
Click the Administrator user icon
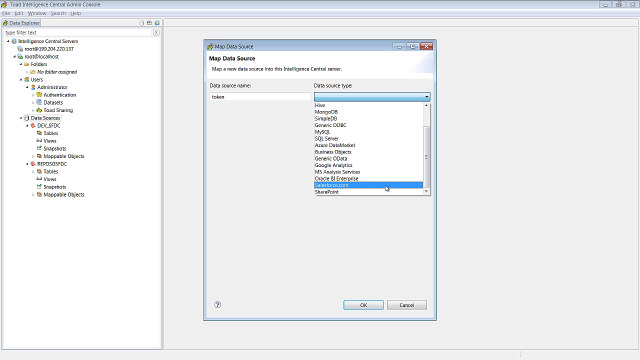(33, 87)
